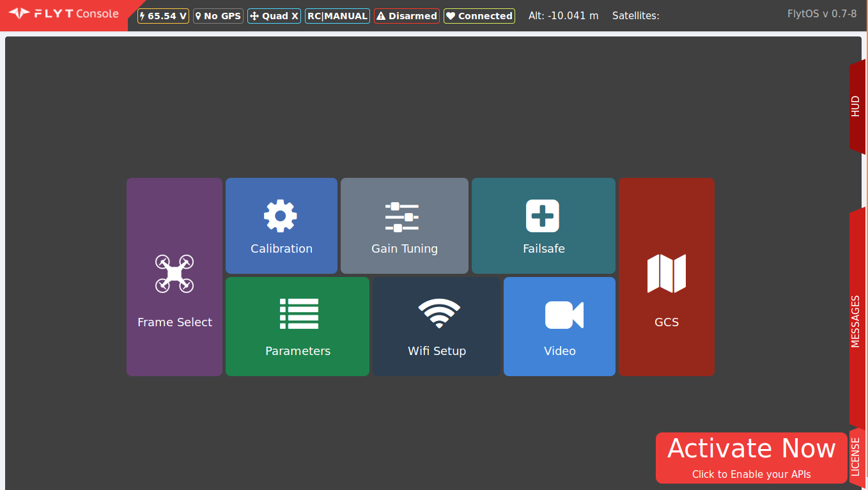Click the RC|MANUAL mode badge
Image resolution: width=868 pixels, height=490 pixels.
(x=337, y=16)
